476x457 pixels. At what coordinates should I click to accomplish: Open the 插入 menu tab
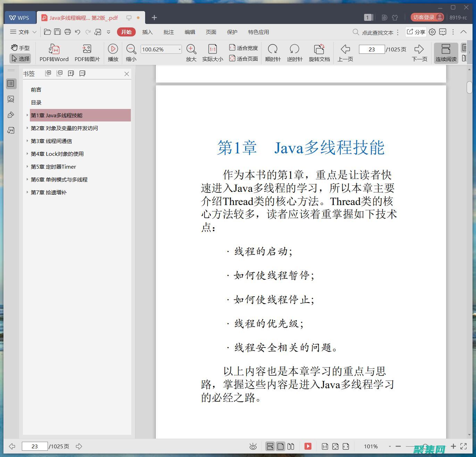pyautogui.click(x=147, y=32)
